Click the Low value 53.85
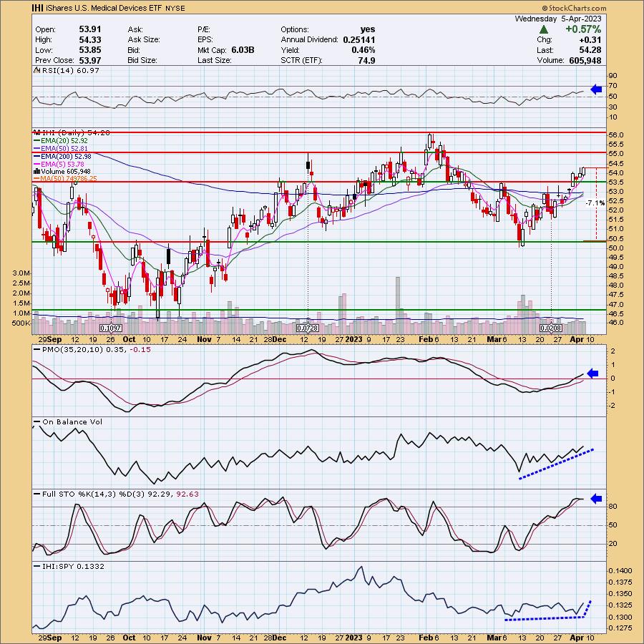644x644 pixels. point(90,49)
